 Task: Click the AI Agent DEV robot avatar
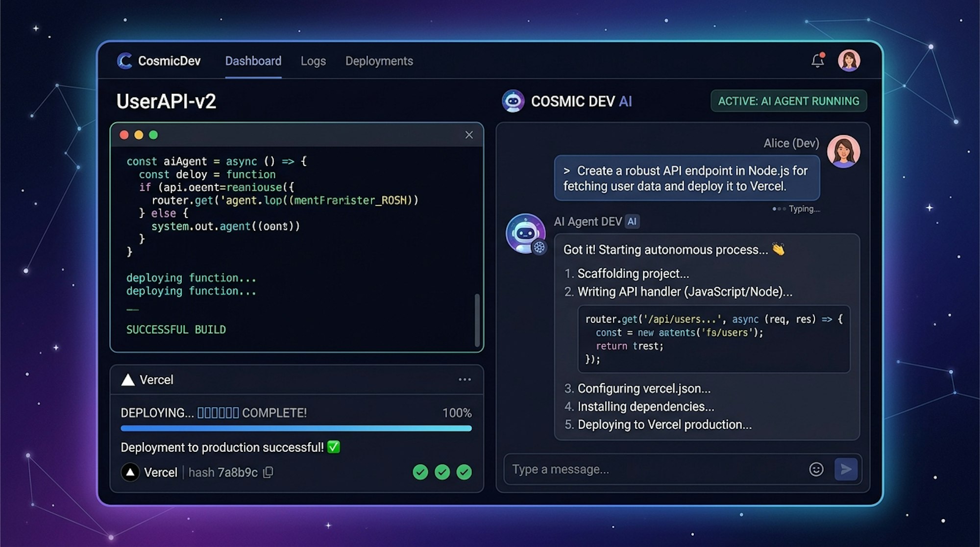(x=525, y=234)
